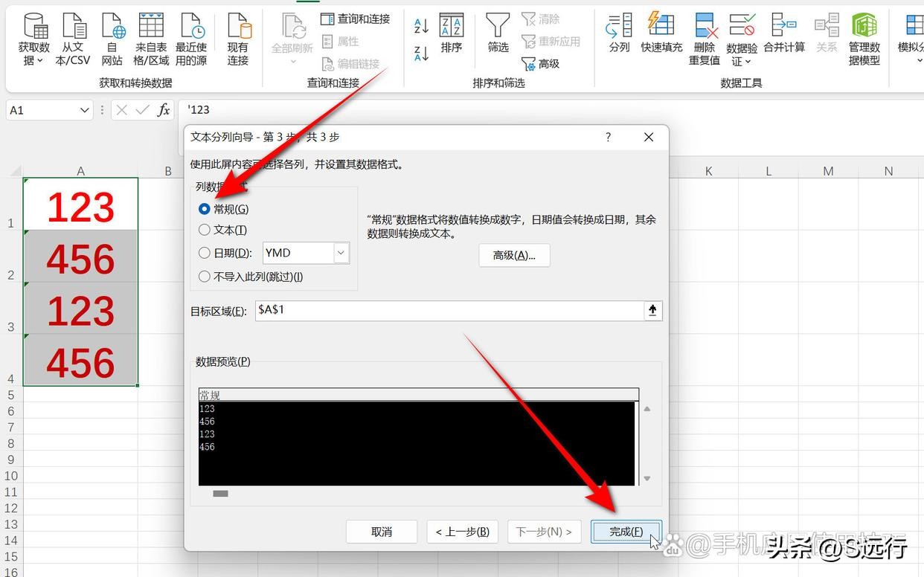This screenshot has width=924, height=577.
Task: Select column A header
Action: point(80,171)
